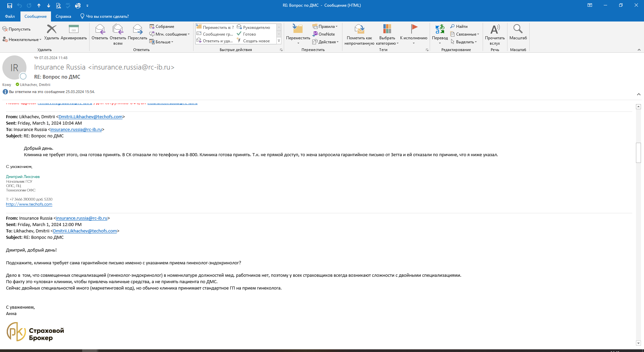This screenshot has height=352, width=644.
Task: Open the Быстрые действия dialog launcher
Action: coord(281,50)
